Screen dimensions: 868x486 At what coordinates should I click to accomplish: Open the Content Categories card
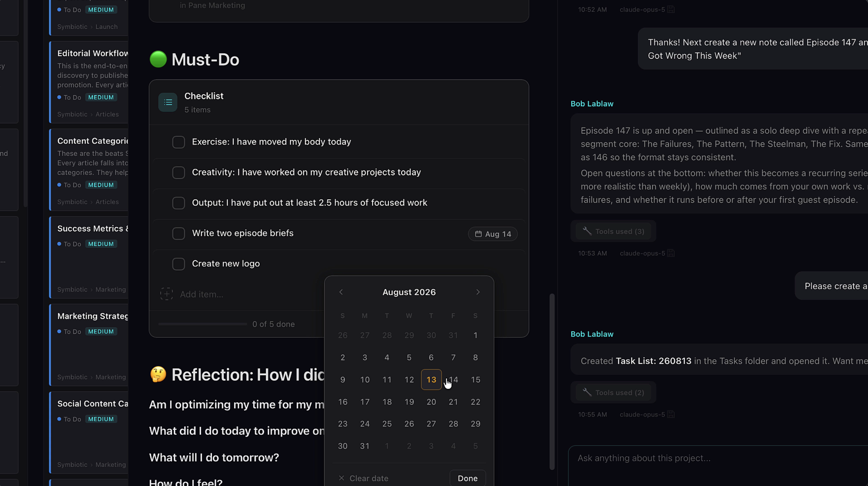coord(89,170)
